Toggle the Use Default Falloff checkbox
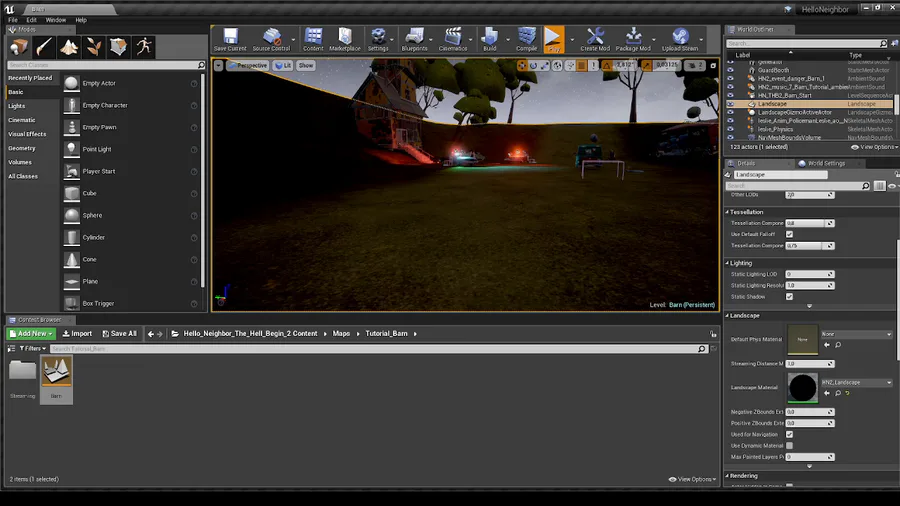900x506 pixels. click(789, 234)
